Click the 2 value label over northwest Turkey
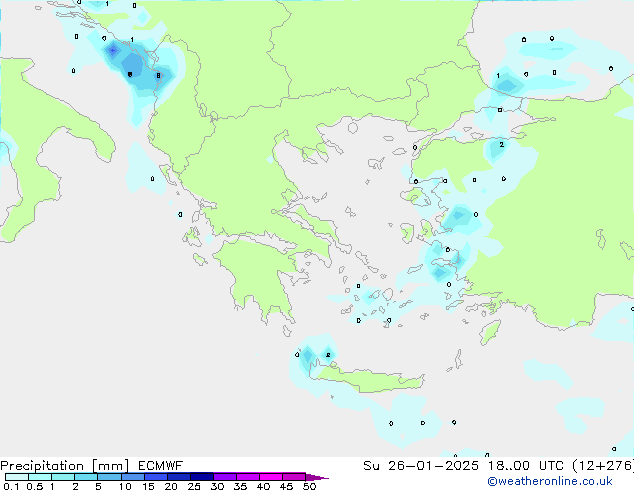Screen dimensions: 634x490 tap(501, 145)
